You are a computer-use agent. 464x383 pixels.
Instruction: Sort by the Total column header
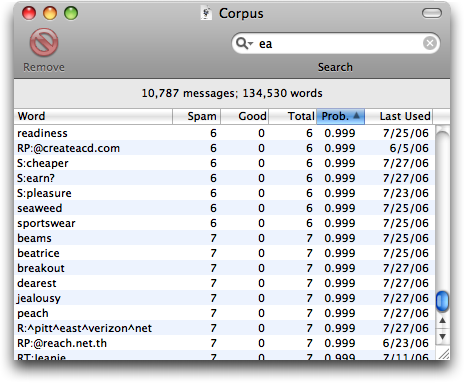pos(293,116)
